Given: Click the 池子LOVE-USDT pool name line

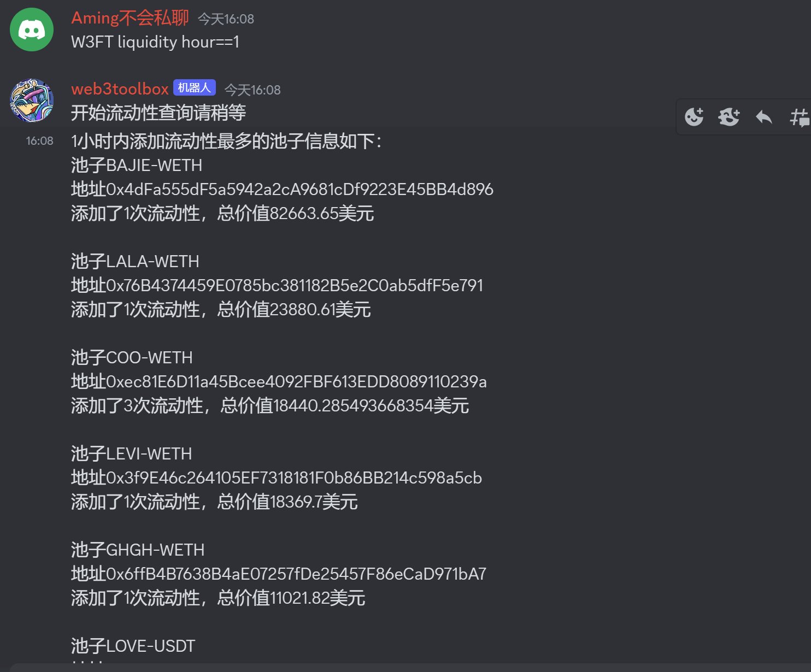Looking at the screenshot, I should point(133,646).
